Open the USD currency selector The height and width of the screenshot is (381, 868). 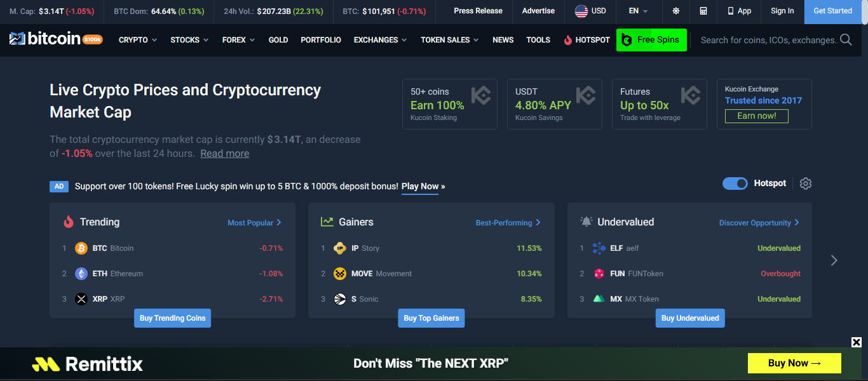(590, 11)
